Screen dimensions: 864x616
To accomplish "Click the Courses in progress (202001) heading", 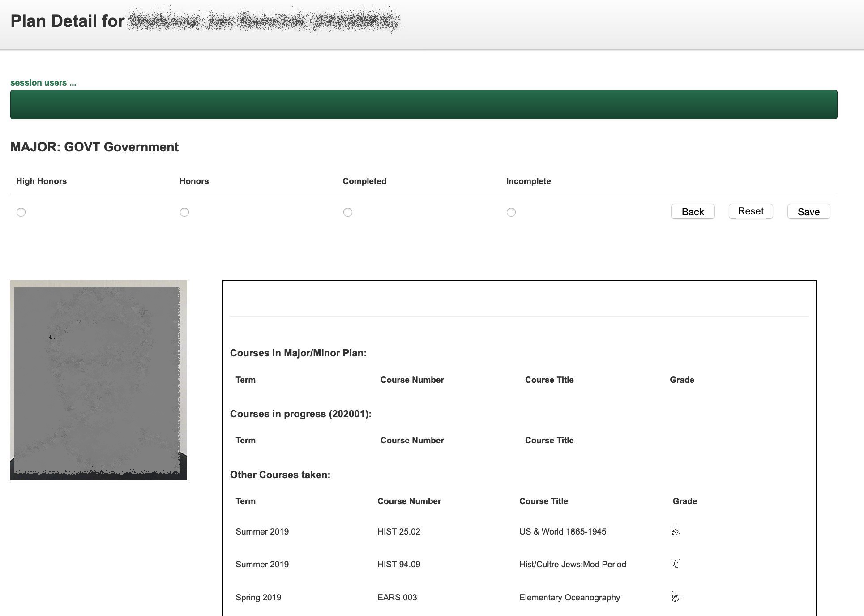I will click(x=300, y=414).
